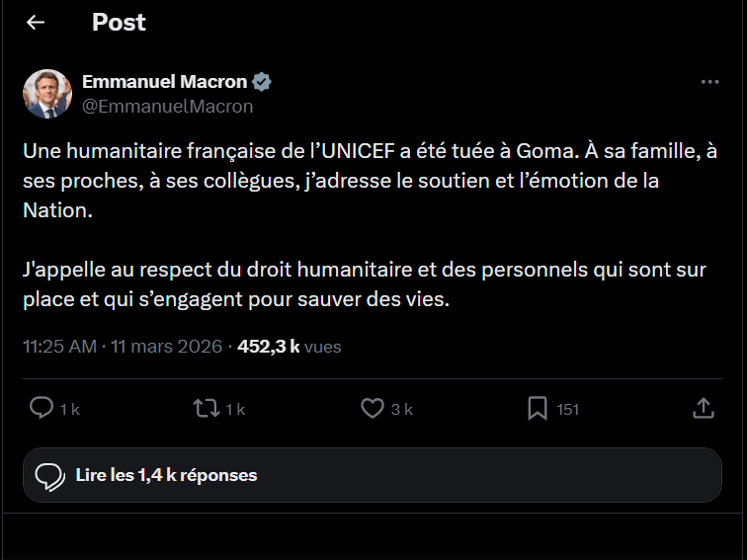Bookmark the post

click(537, 408)
